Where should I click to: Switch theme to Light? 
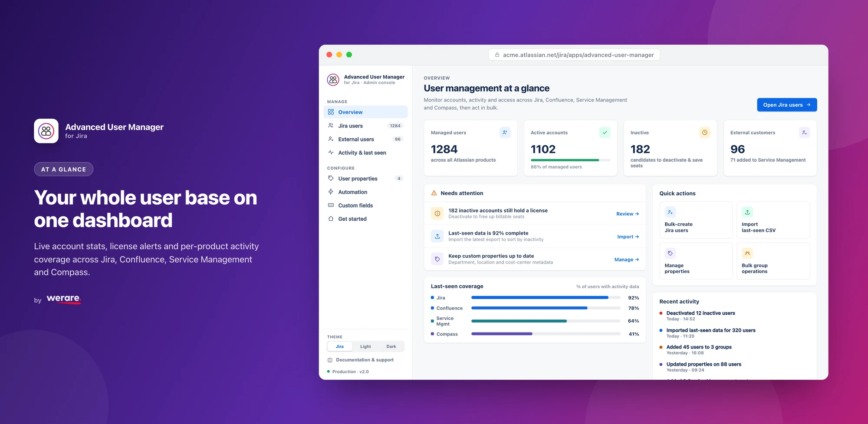coord(365,346)
